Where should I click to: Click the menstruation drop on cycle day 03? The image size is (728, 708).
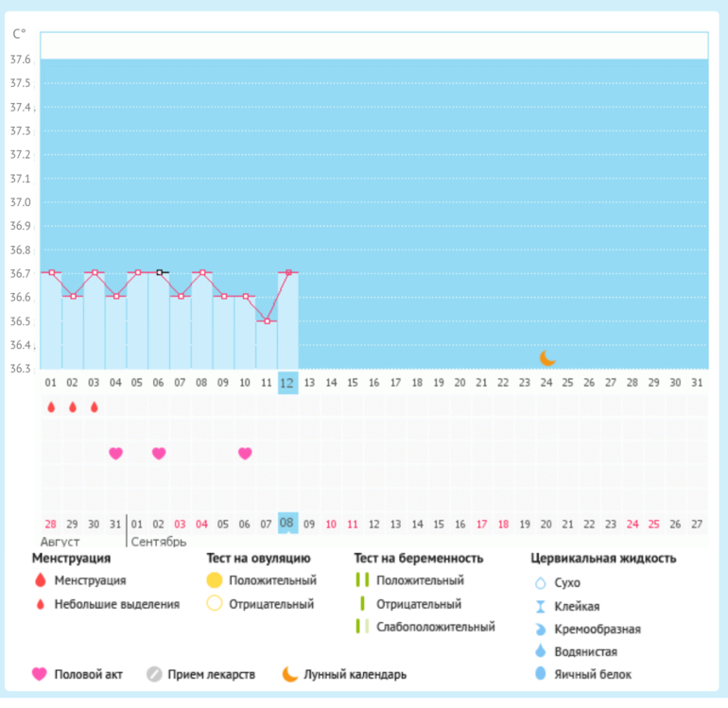[94, 407]
